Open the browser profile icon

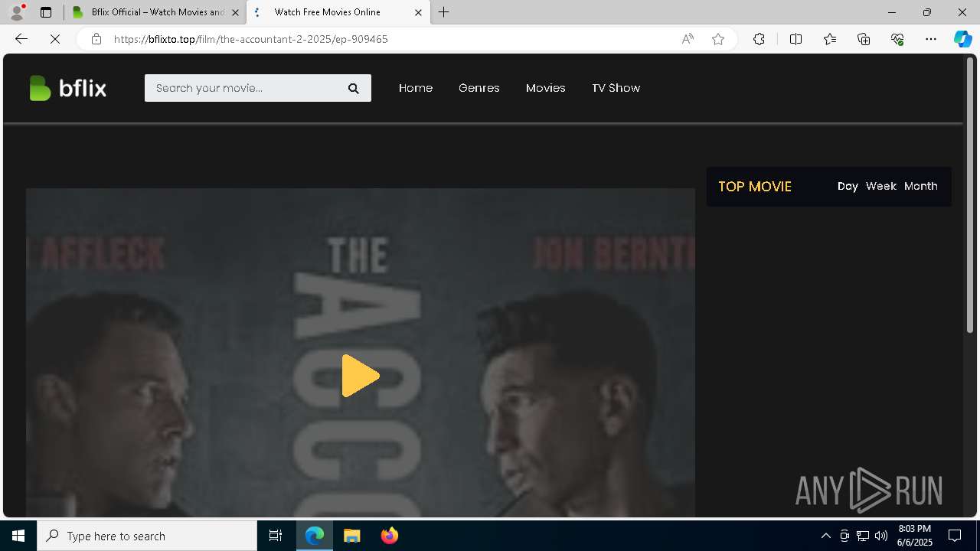tap(17, 12)
